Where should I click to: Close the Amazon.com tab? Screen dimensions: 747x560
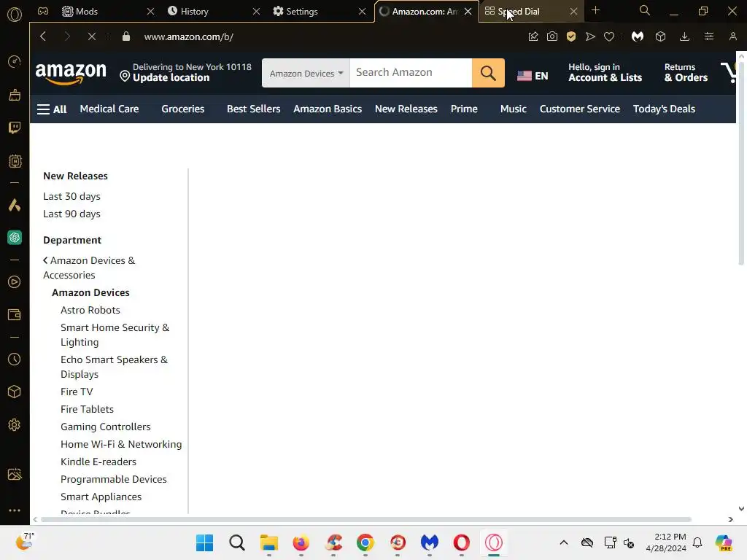click(468, 12)
